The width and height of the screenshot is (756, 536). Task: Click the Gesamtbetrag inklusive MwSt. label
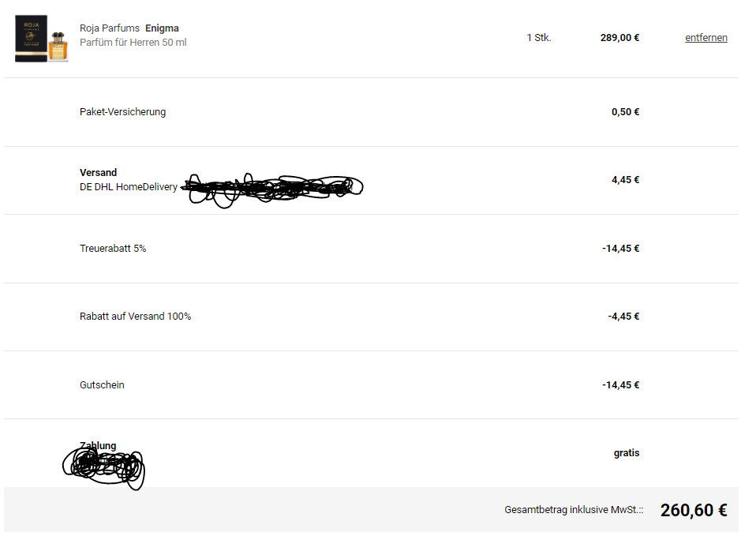[574, 510]
